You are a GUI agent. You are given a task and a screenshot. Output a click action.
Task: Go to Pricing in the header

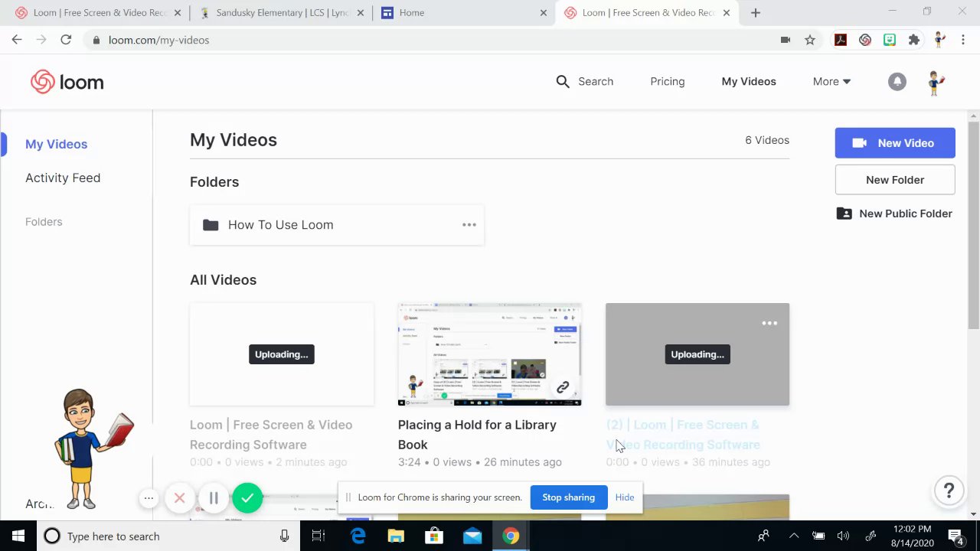point(668,81)
